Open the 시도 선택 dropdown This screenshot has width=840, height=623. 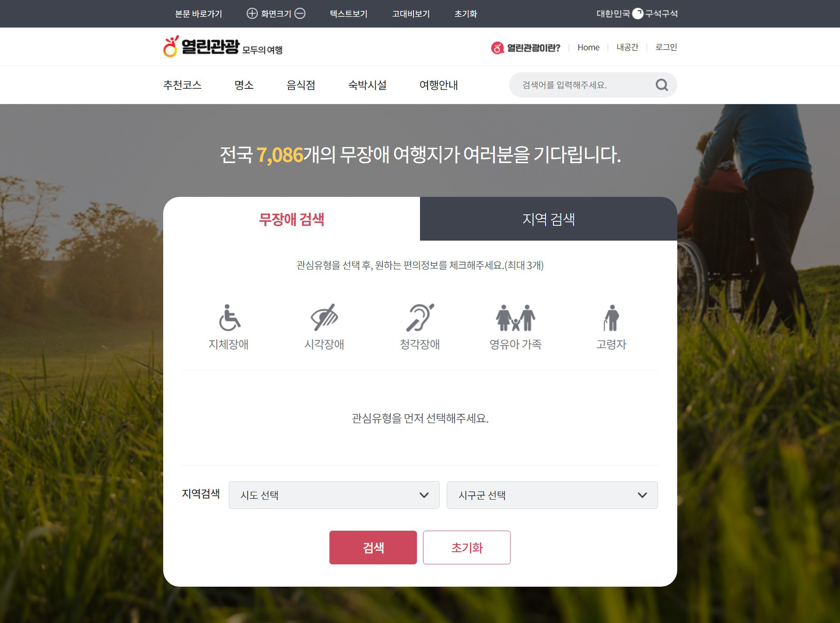tap(334, 495)
